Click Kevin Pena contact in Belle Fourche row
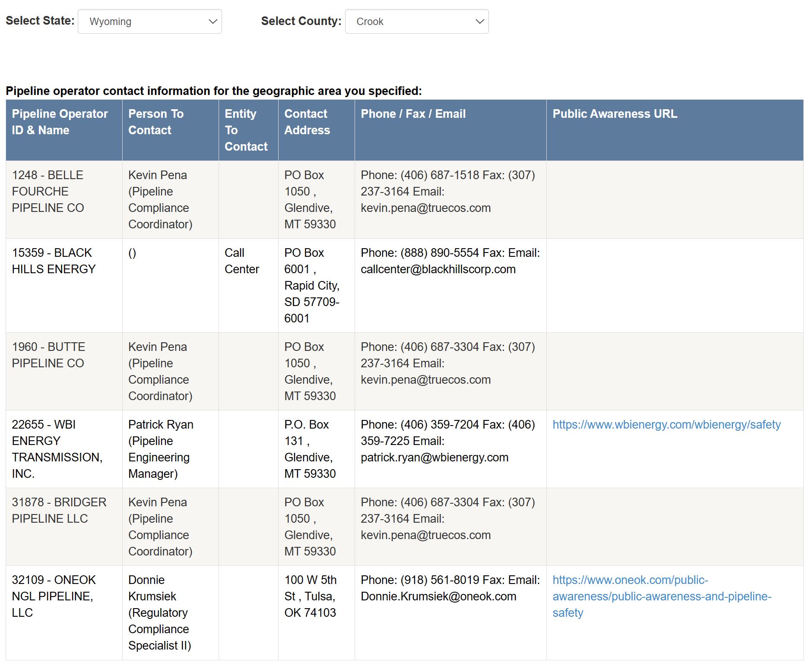Screen dimensions: 812x669 point(170,200)
